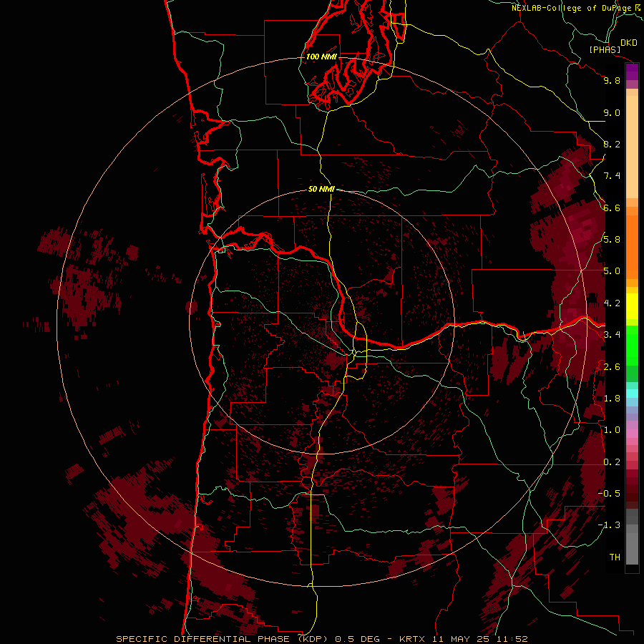Click the 1.8 value on the color scale

[x=612, y=399]
